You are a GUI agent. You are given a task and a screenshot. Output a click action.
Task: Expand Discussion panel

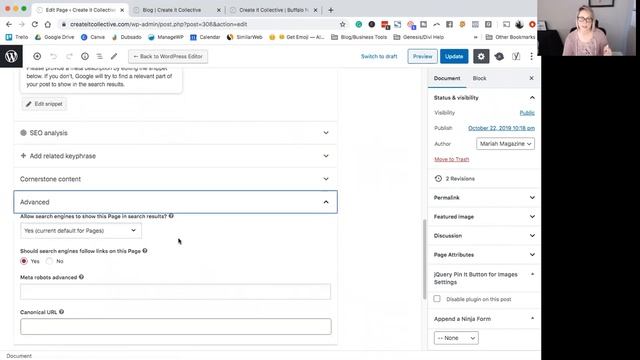tap(484, 236)
